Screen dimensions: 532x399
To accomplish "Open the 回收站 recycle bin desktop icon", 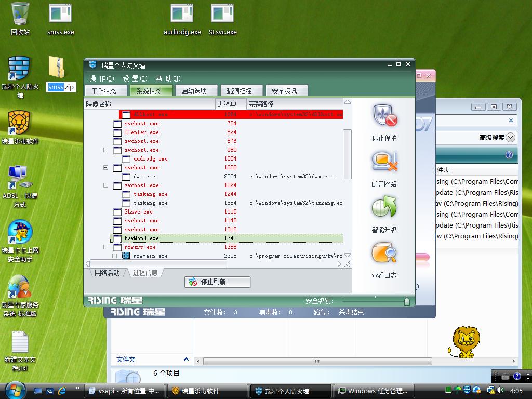I will tap(20, 19).
